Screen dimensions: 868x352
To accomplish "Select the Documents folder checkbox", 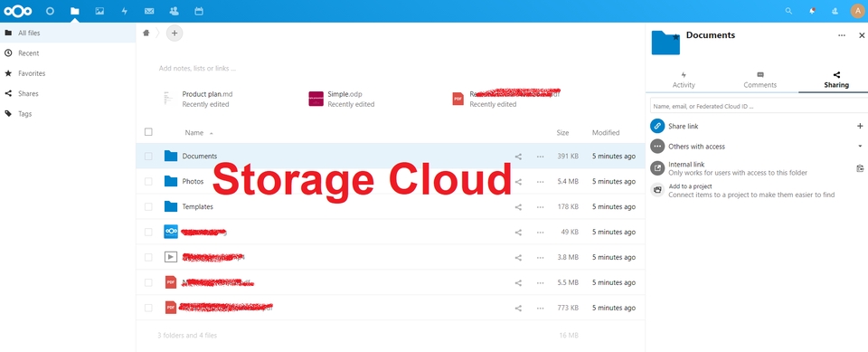I will click(x=148, y=157).
